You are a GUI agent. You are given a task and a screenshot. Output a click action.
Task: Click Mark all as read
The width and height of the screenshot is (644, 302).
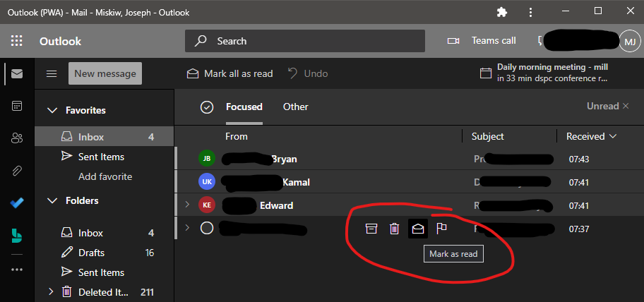click(230, 74)
